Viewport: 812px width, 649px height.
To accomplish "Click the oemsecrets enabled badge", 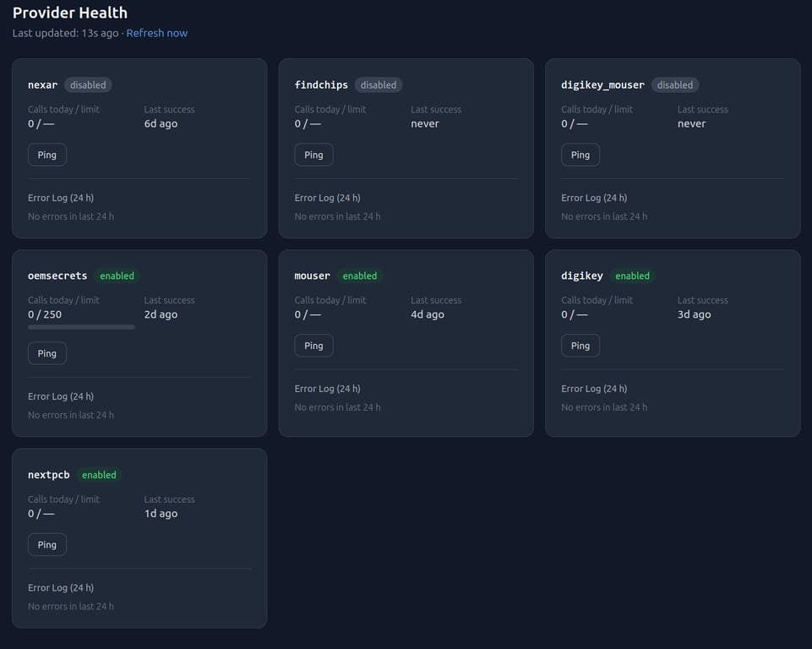I will tap(117, 276).
